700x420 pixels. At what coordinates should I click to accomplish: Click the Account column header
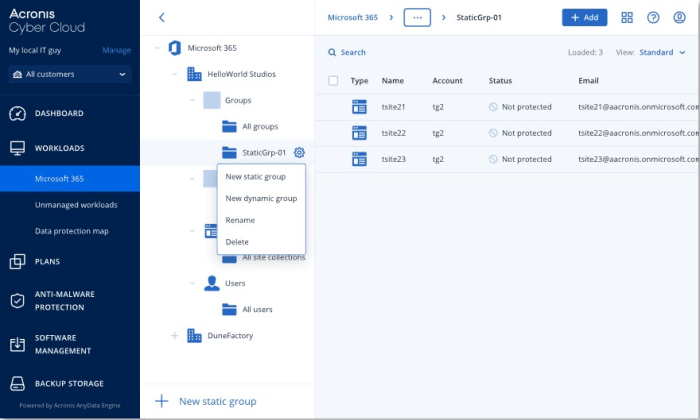coord(447,81)
